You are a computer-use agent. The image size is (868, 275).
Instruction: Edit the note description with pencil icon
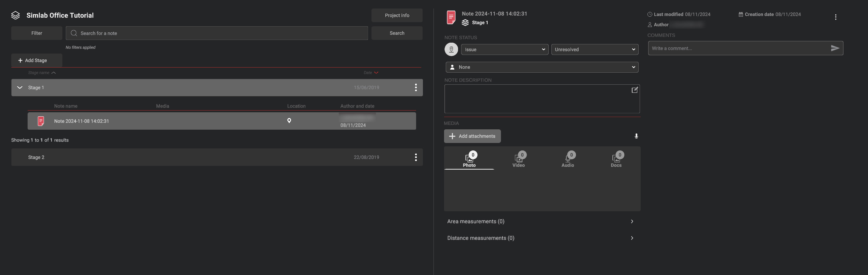click(x=635, y=90)
